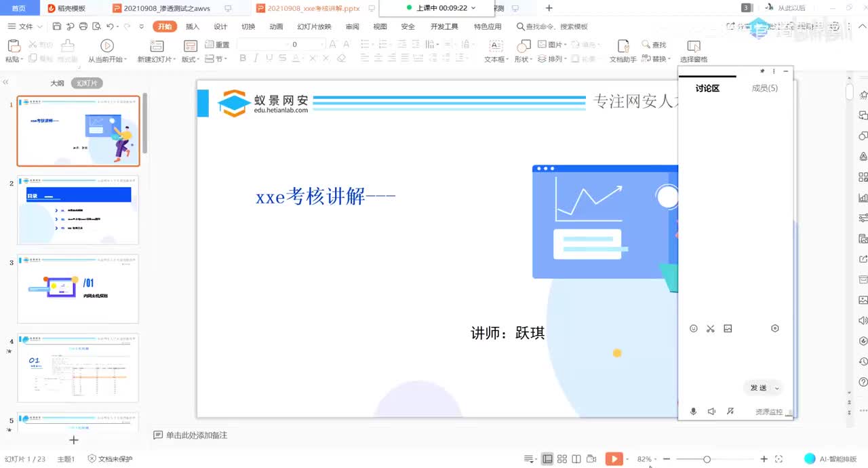Image resolution: width=868 pixels, height=468 pixels.
Task: Click the zoom slider handle
Action: point(707,459)
